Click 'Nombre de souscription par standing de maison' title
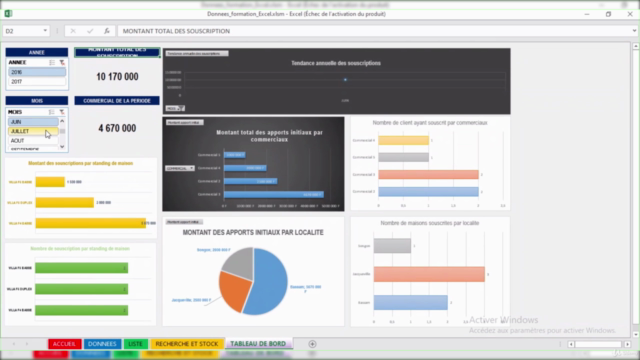The image size is (640, 360). pyautogui.click(x=80, y=249)
